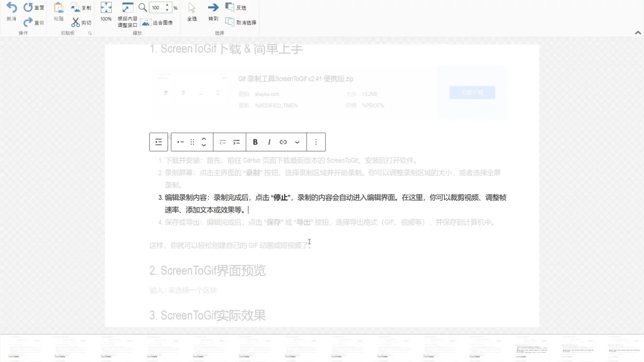644x362 pixels.
Task: Click the zoom percentage input field
Action: [x=157, y=8]
